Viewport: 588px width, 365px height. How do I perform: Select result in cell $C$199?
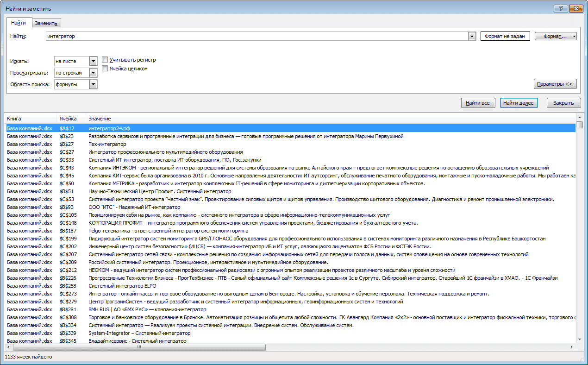tap(290, 239)
